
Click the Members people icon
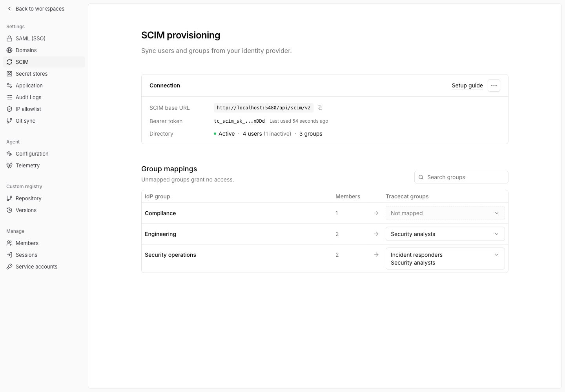(9, 243)
